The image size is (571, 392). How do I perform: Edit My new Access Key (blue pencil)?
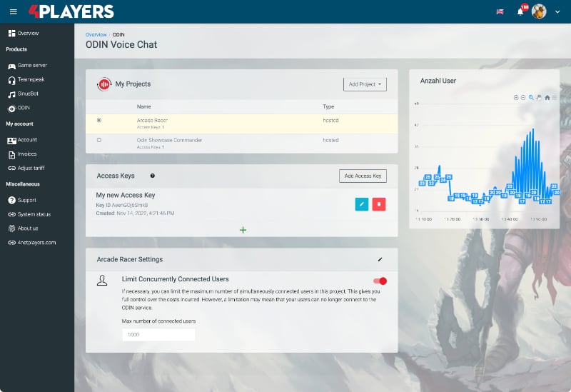tap(362, 204)
